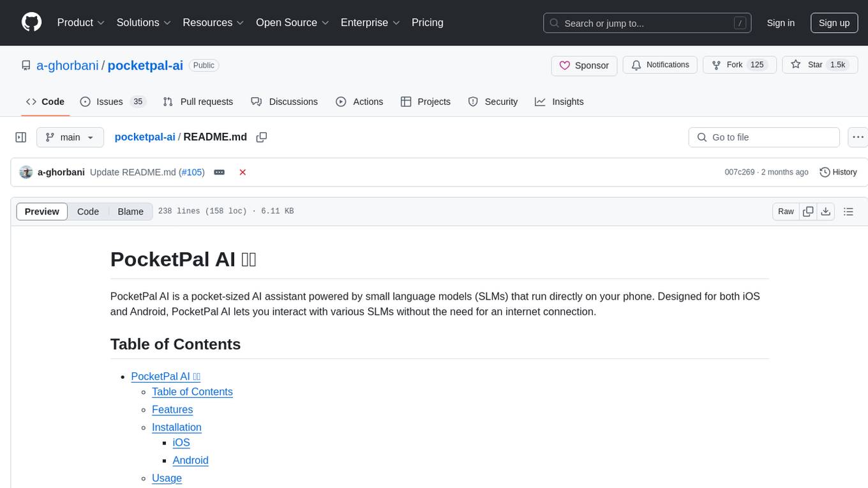Image resolution: width=868 pixels, height=488 pixels.
Task: Copy raw file contents
Action: click(x=809, y=211)
